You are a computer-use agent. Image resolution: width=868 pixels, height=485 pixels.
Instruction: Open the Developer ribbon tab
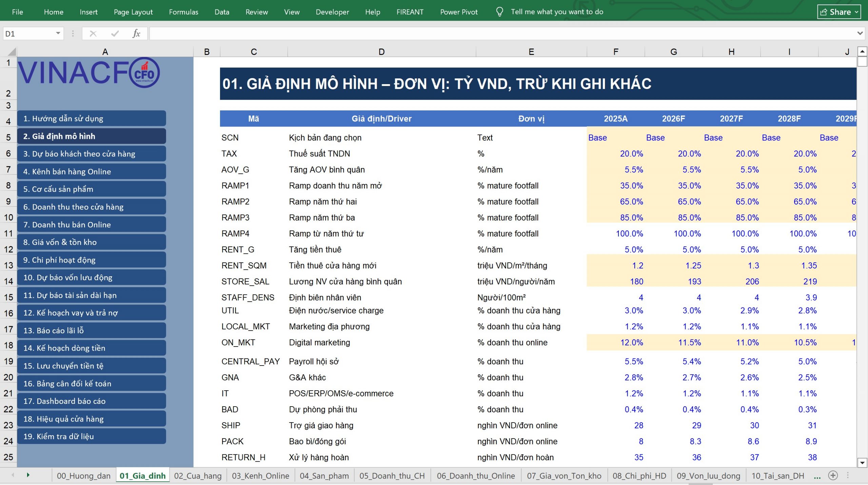[332, 12]
